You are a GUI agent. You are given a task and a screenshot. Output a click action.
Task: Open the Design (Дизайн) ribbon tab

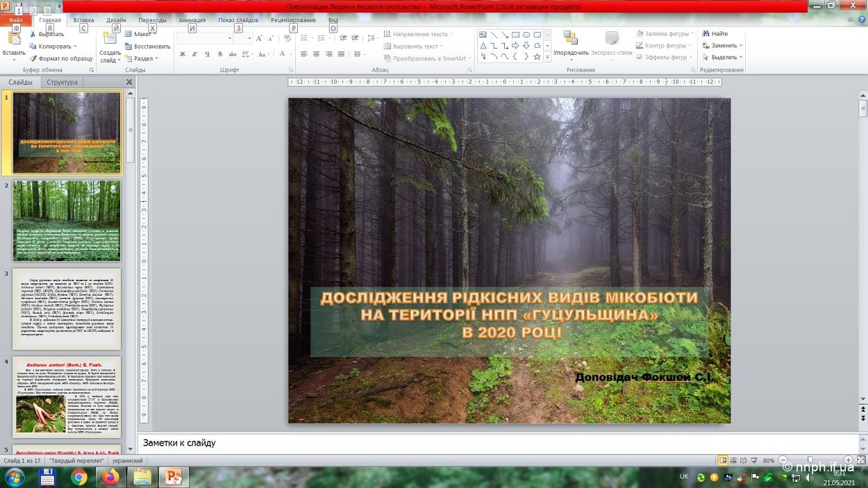point(116,21)
